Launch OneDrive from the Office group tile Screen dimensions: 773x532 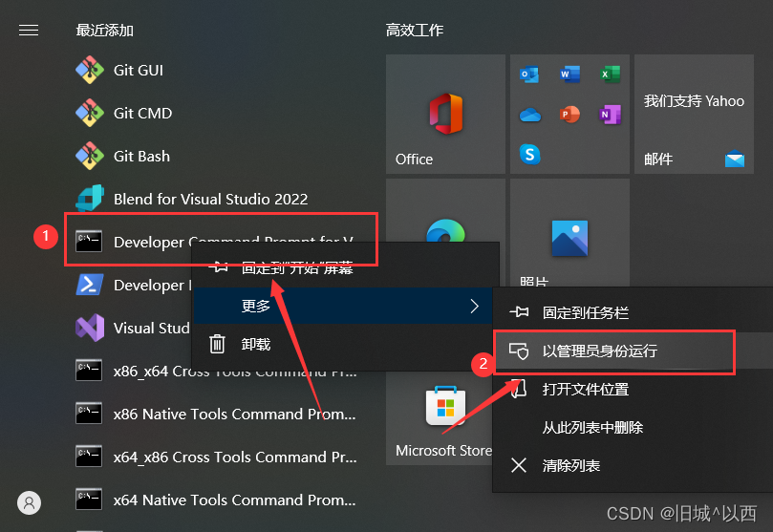click(530, 116)
